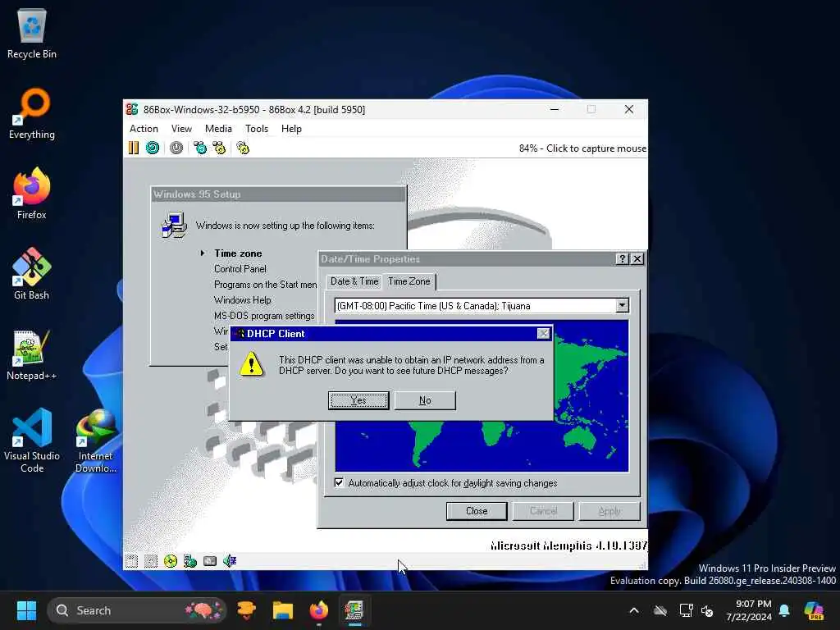Open the notification bell in the system tray
The image size is (840, 630).
point(784,610)
